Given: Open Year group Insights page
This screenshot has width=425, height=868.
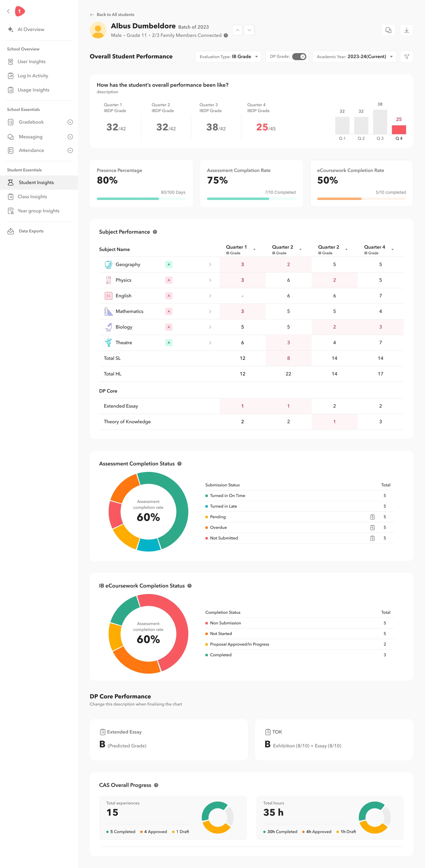Looking at the screenshot, I should point(38,211).
